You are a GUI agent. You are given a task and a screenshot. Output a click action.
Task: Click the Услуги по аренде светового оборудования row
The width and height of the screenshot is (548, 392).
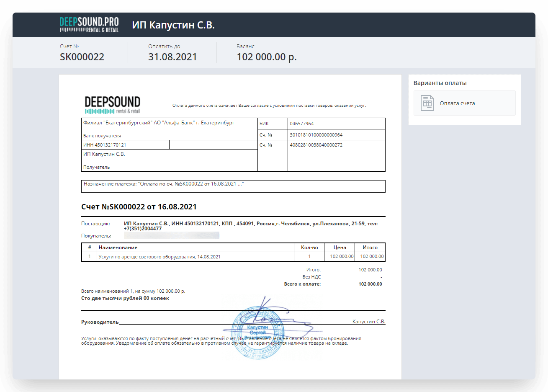point(160,257)
